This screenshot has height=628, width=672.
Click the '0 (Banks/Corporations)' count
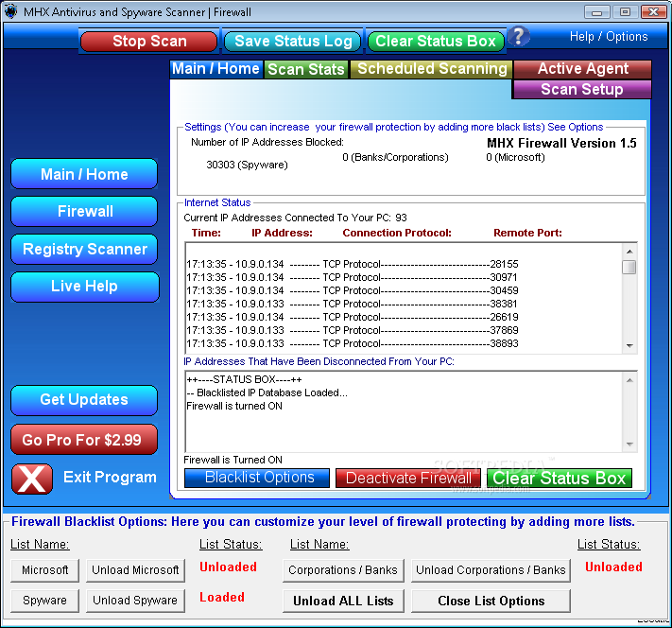click(x=395, y=157)
